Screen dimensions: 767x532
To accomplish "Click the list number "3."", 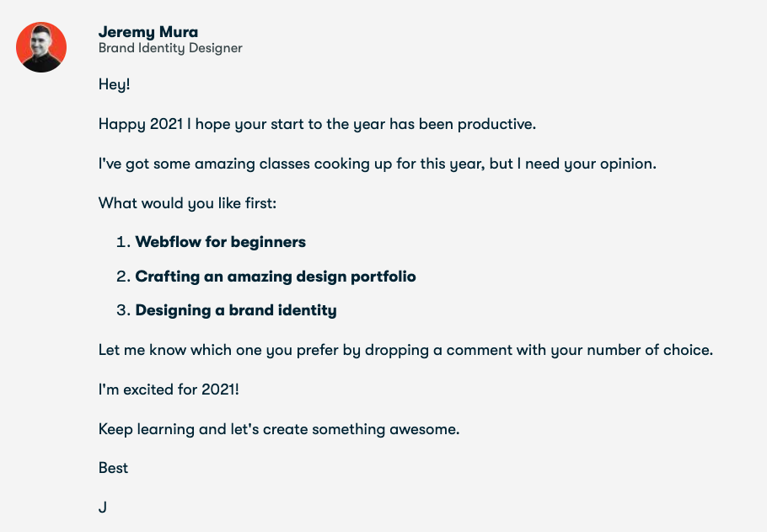I will tap(123, 310).
